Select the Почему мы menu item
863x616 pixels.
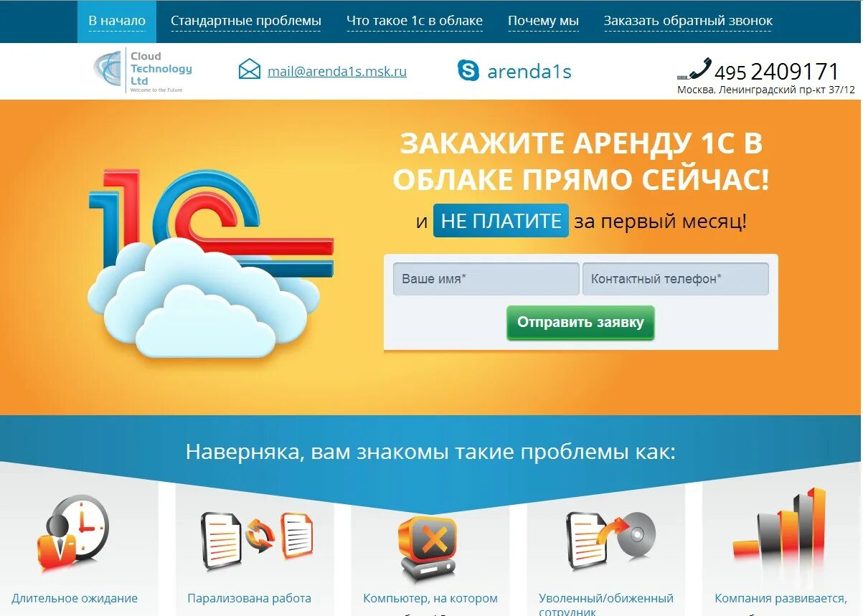pyautogui.click(x=543, y=22)
